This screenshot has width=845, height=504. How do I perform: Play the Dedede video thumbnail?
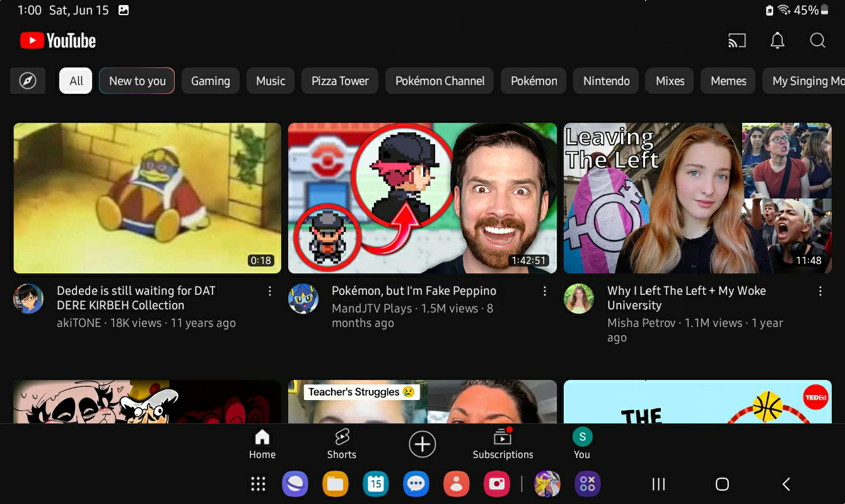(x=148, y=198)
